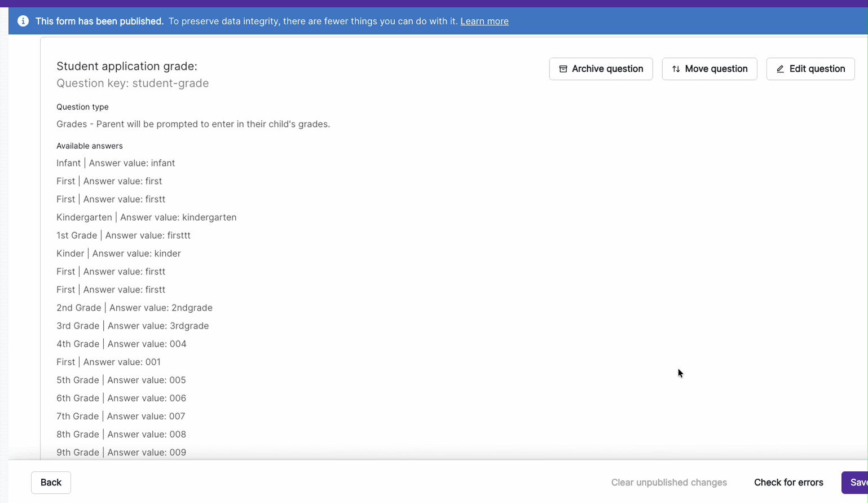Click the purple Save button

pyautogui.click(x=855, y=483)
